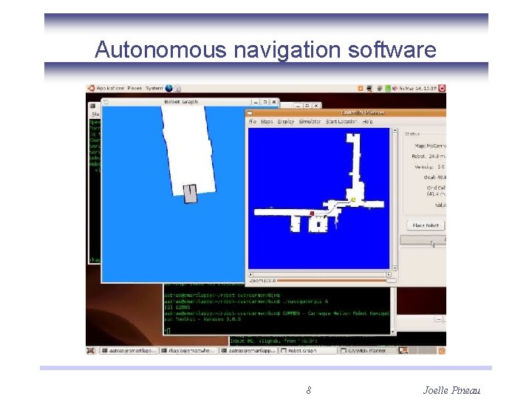This screenshot has height=399, width=532.
Task: Click the network monitor tray icon
Action: click(x=369, y=89)
